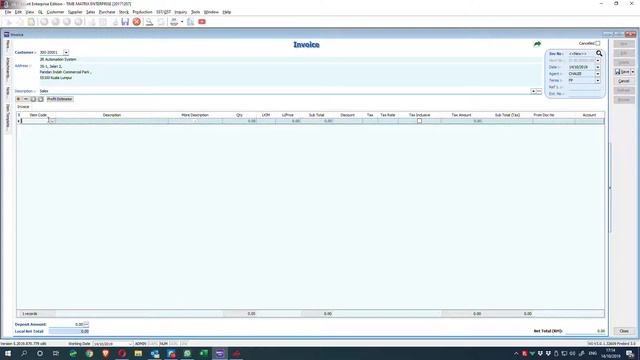
Task: Click the Ref 1 input field
Action: (584, 87)
